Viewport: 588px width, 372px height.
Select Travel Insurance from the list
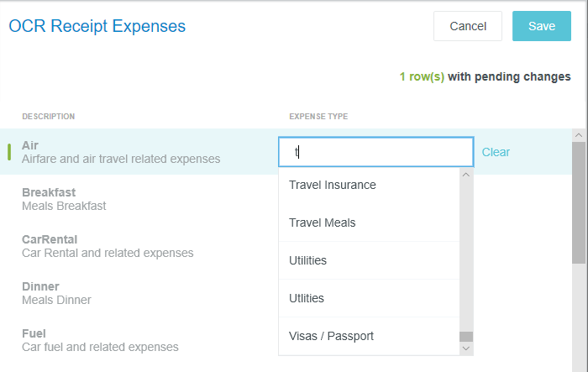coord(333,185)
